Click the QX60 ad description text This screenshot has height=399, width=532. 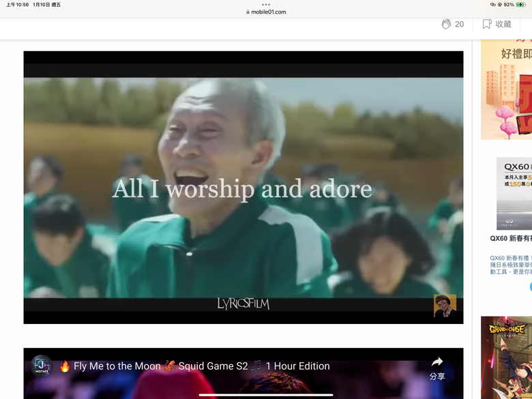tap(511, 265)
